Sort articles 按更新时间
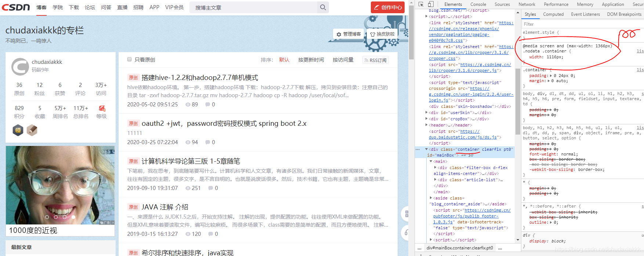Screen dimensions: 644x256 311,60
